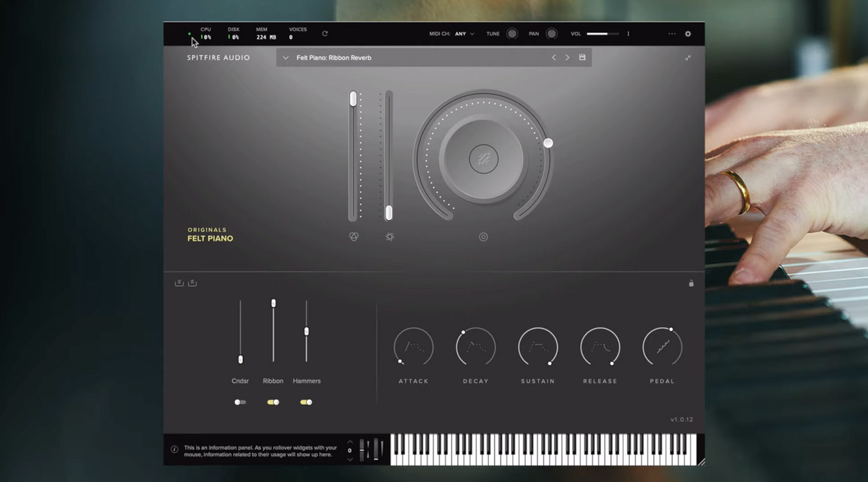868x482 pixels.
Task: Click the dynamics icon under the second slider
Action: pyautogui.click(x=389, y=237)
